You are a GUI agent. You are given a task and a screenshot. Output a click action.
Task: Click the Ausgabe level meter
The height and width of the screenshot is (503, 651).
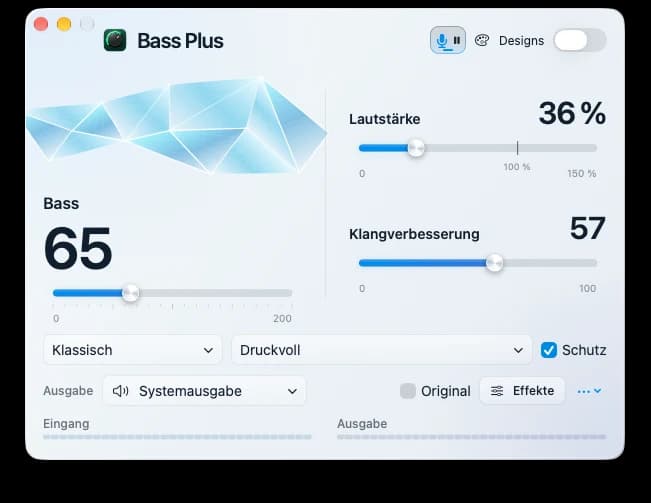coord(471,437)
